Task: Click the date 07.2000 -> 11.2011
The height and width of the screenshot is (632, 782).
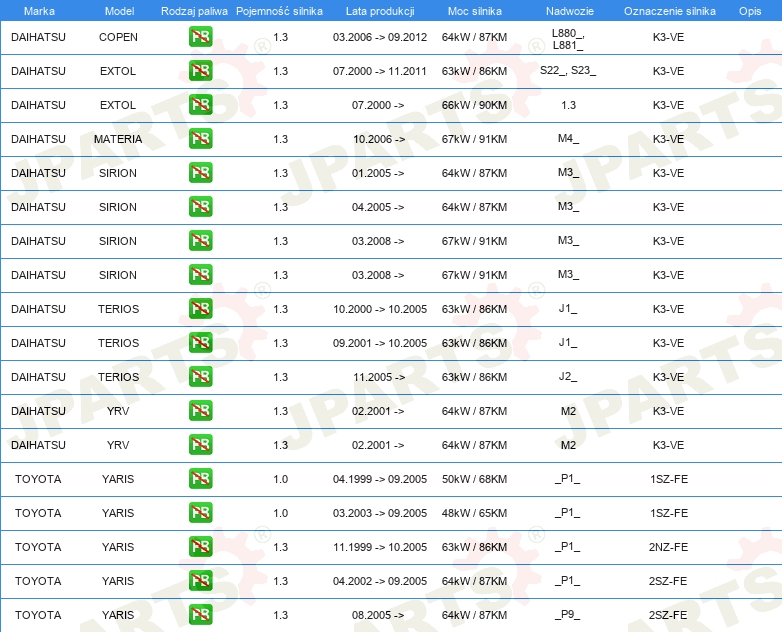Action: coord(380,71)
